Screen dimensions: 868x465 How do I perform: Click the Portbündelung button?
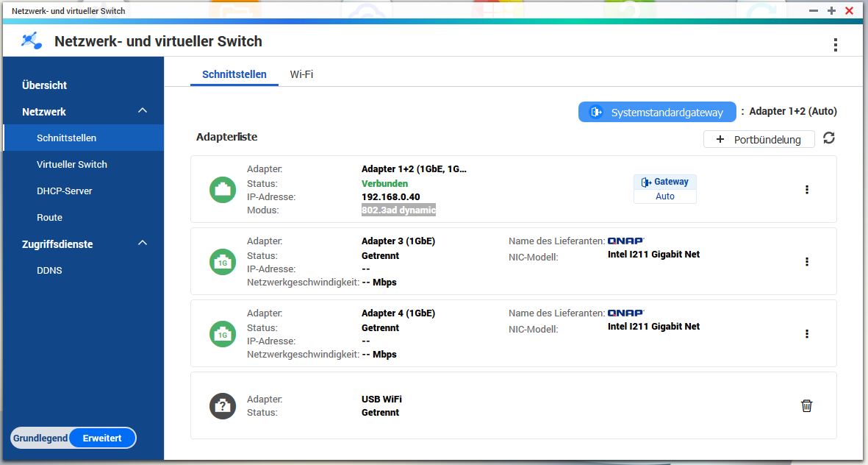click(x=759, y=139)
